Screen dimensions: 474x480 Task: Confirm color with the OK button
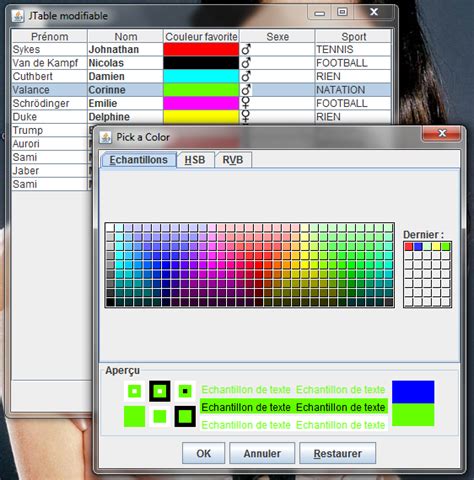click(x=203, y=453)
